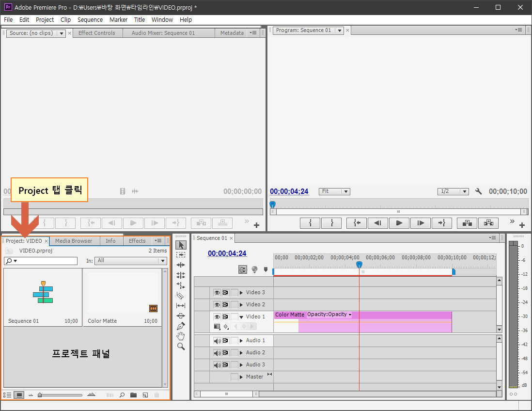532x411 pixels.
Task: Hide the Video 2 track eye
Action: coord(217,305)
